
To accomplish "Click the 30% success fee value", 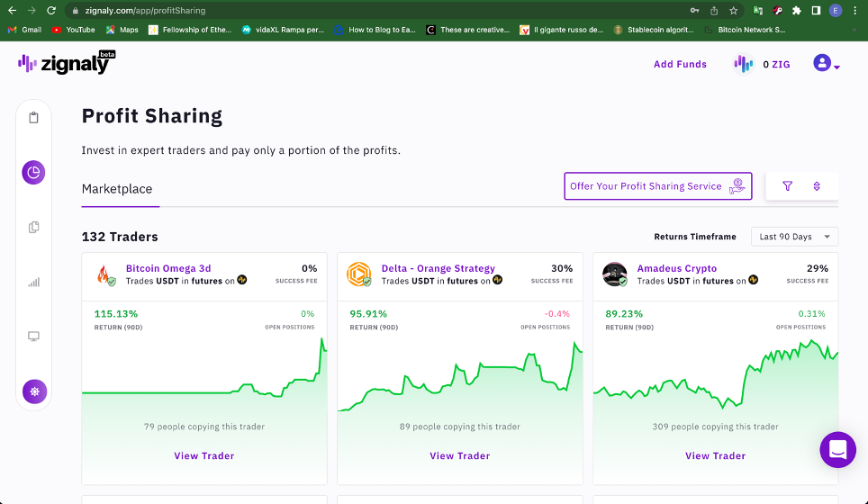I will click(x=562, y=268).
